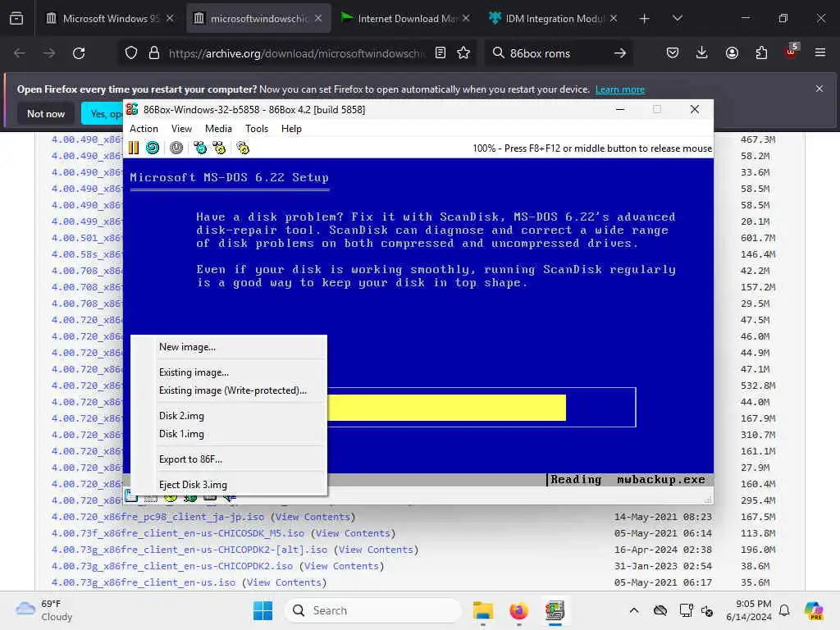Submit search with arrow icon
The height and width of the screenshot is (630, 840).
pyautogui.click(x=620, y=53)
